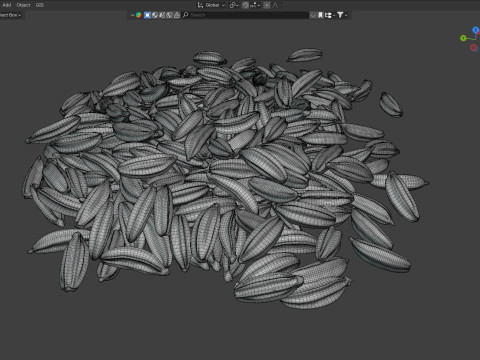This screenshot has width=480, height=360.
Task: Open the snapping options dropdown
Action: (x=255, y=5)
